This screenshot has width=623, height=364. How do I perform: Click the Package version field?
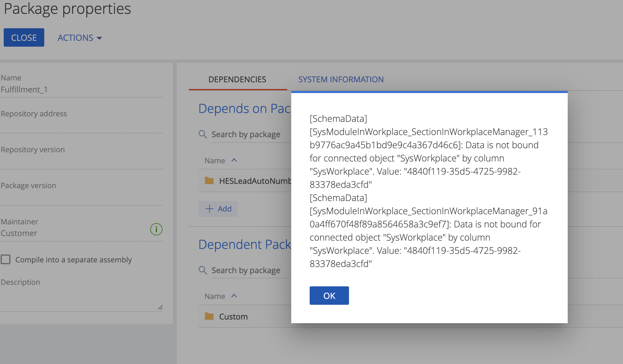pos(82,198)
